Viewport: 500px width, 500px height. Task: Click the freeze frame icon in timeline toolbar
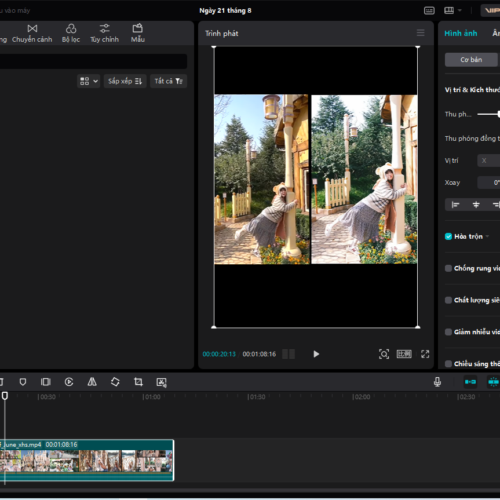click(46, 382)
